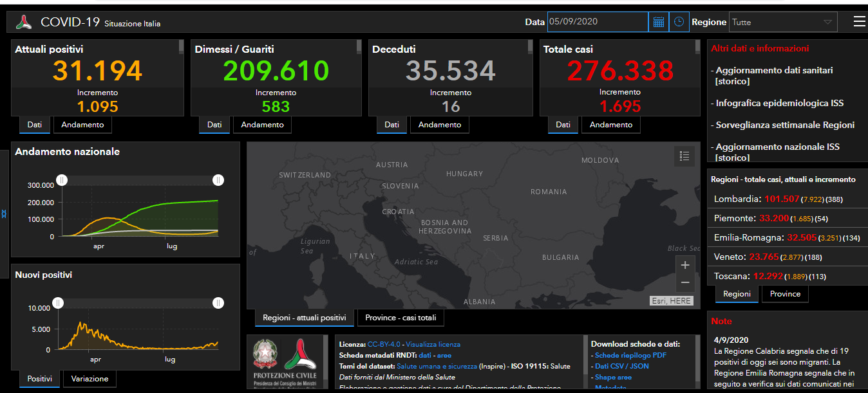Show Province - casi totali map tab

coord(401,318)
